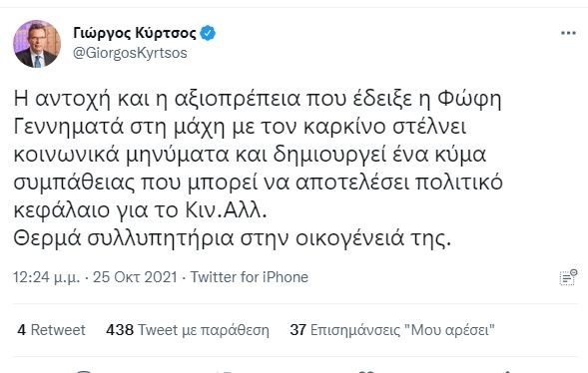Click the Κιν.Αλλ. text in tweet
The image size is (588, 373).
(x=226, y=210)
